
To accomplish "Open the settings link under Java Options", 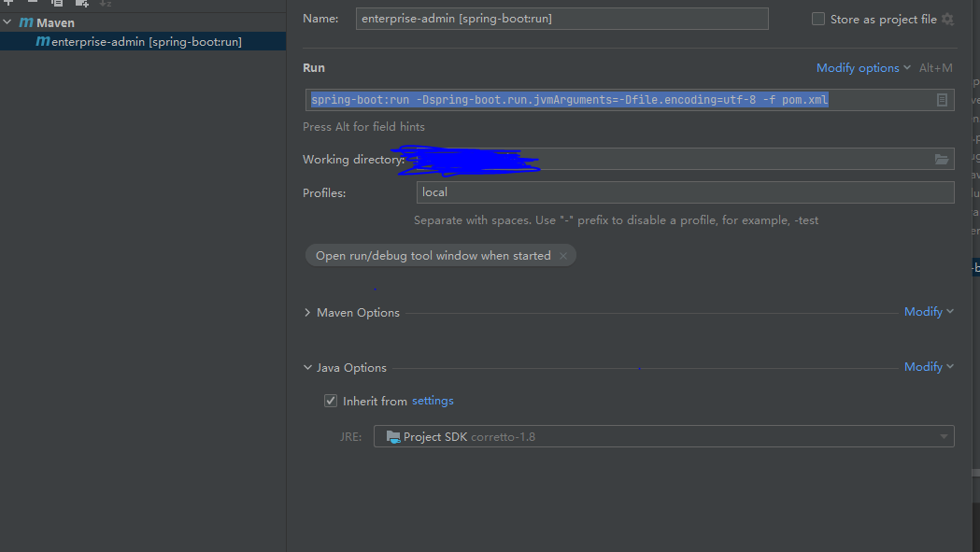I will tap(433, 400).
